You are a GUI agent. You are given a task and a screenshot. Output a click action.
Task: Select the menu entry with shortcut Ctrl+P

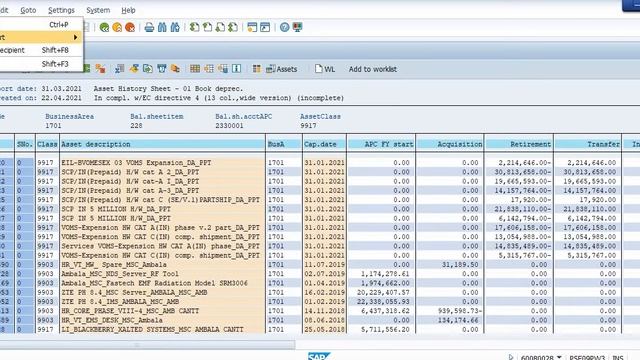41,24
